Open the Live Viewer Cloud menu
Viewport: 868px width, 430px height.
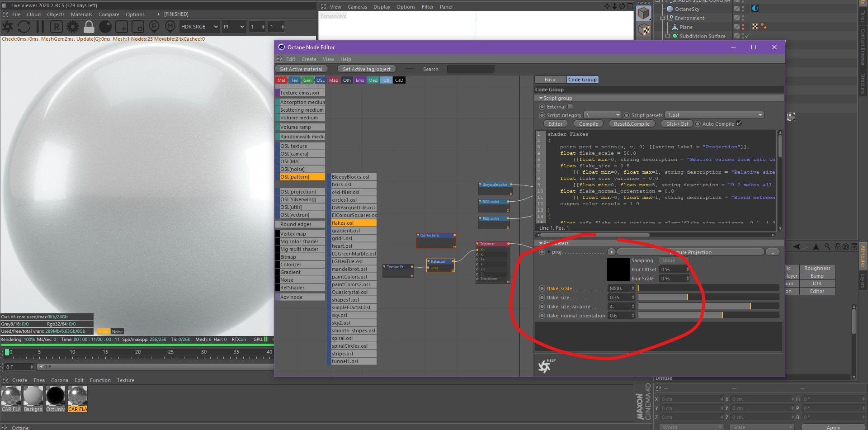(33, 14)
